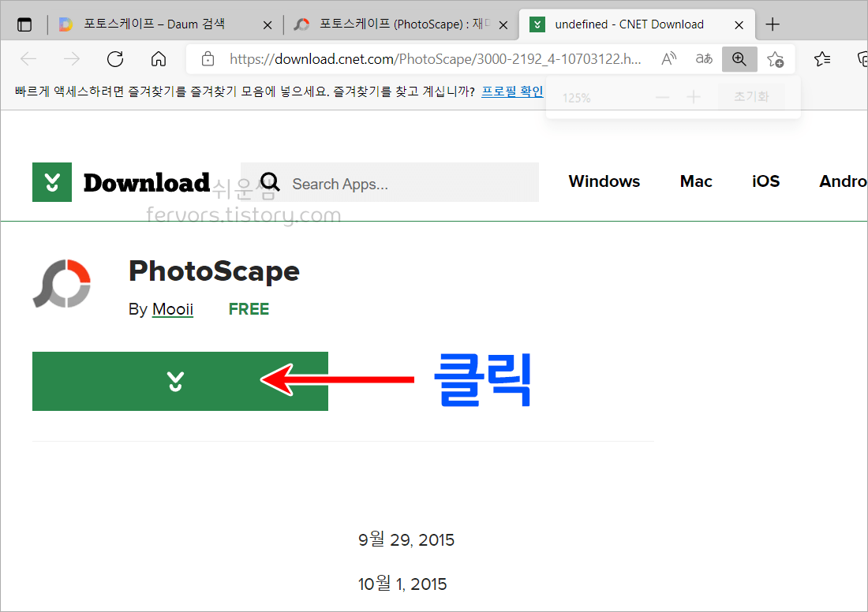
Task: Click the green CNET Download logo icon
Action: [52, 182]
